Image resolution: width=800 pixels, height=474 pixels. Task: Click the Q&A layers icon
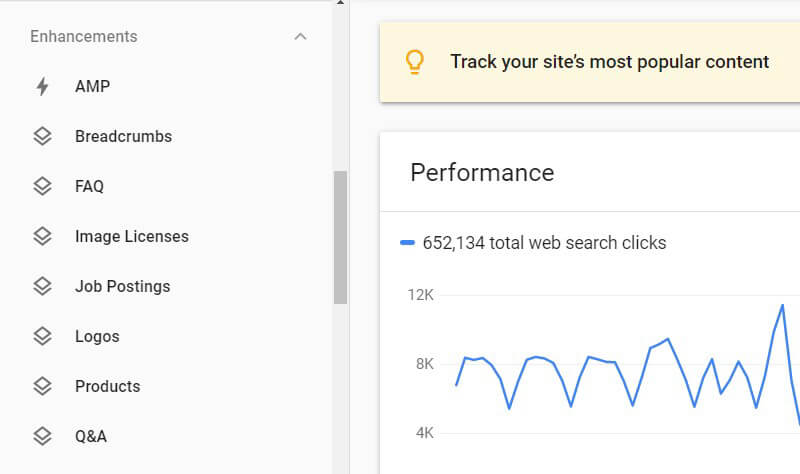coord(42,437)
